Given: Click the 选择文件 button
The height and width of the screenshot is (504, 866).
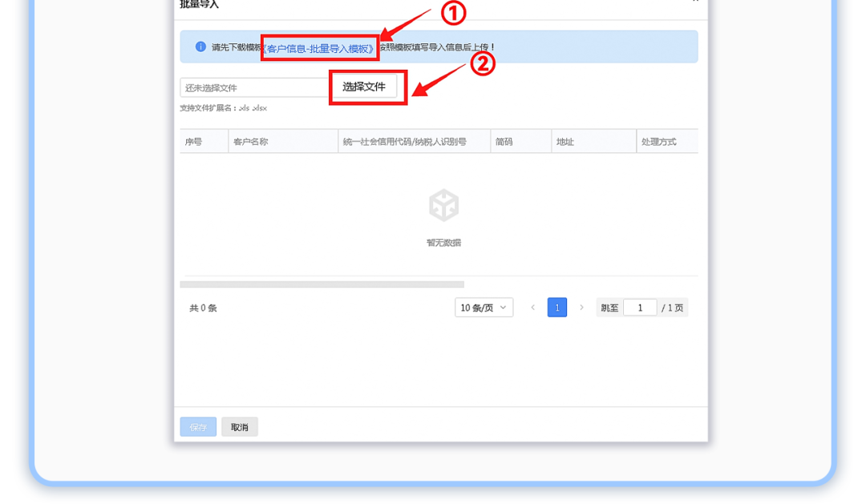Looking at the screenshot, I should click(364, 87).
